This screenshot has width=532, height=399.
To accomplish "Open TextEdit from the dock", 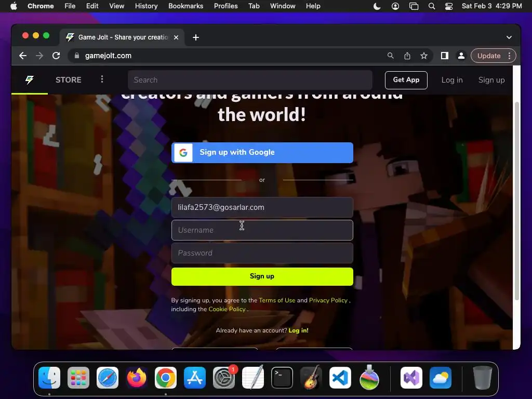I will [253, 378].
